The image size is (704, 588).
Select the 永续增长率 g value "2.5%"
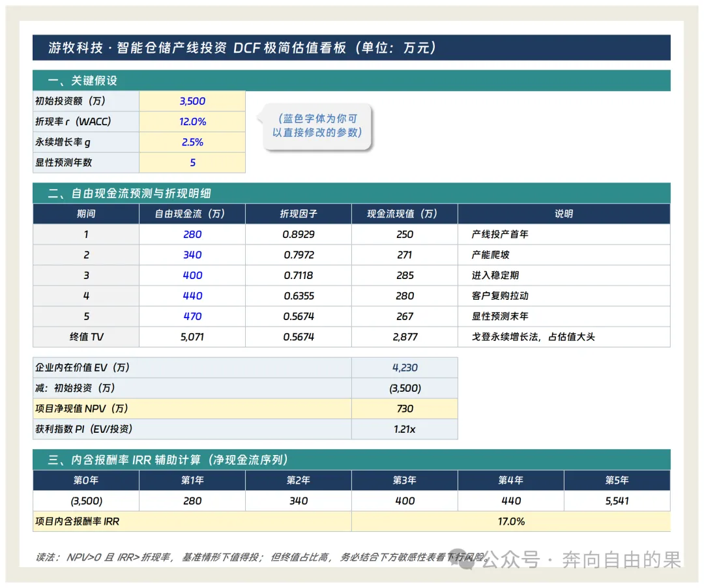click(192, 142)
